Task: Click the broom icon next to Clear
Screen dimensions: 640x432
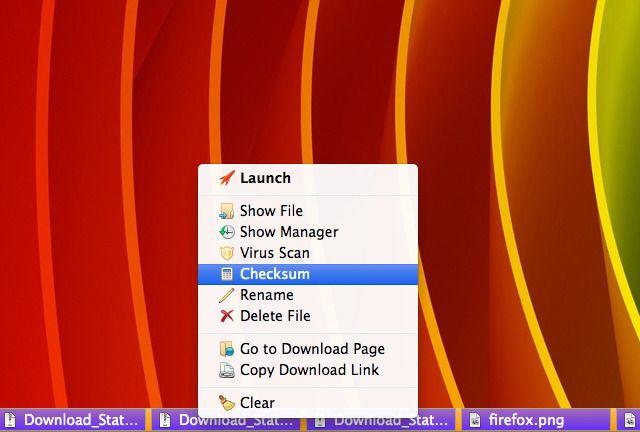Action: click(x=227, y=403)
